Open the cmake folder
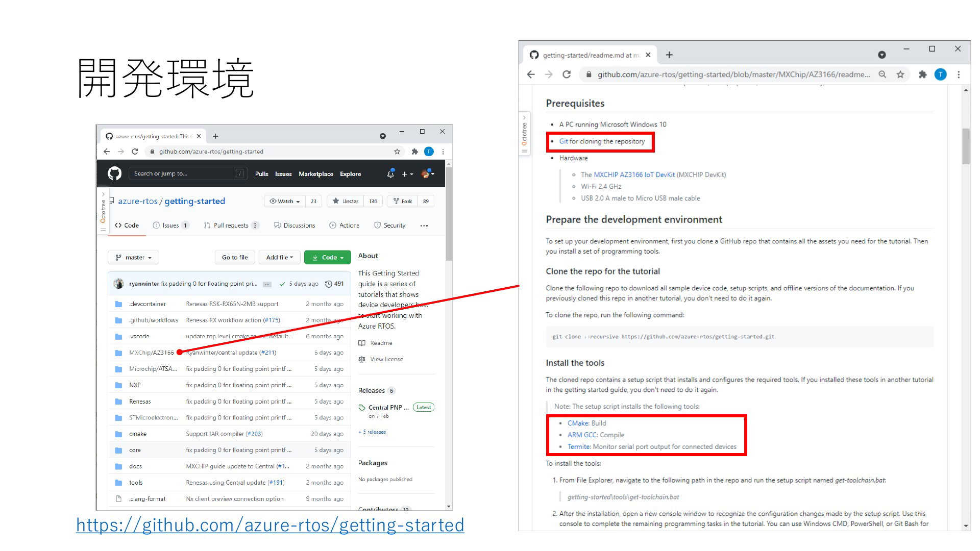 click(138, 434)
